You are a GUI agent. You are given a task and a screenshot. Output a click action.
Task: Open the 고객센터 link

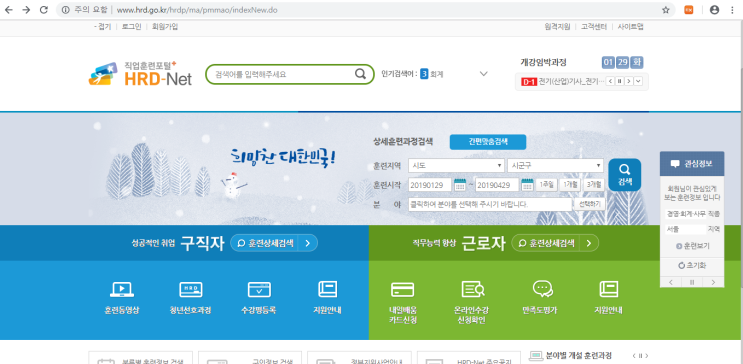594,27
